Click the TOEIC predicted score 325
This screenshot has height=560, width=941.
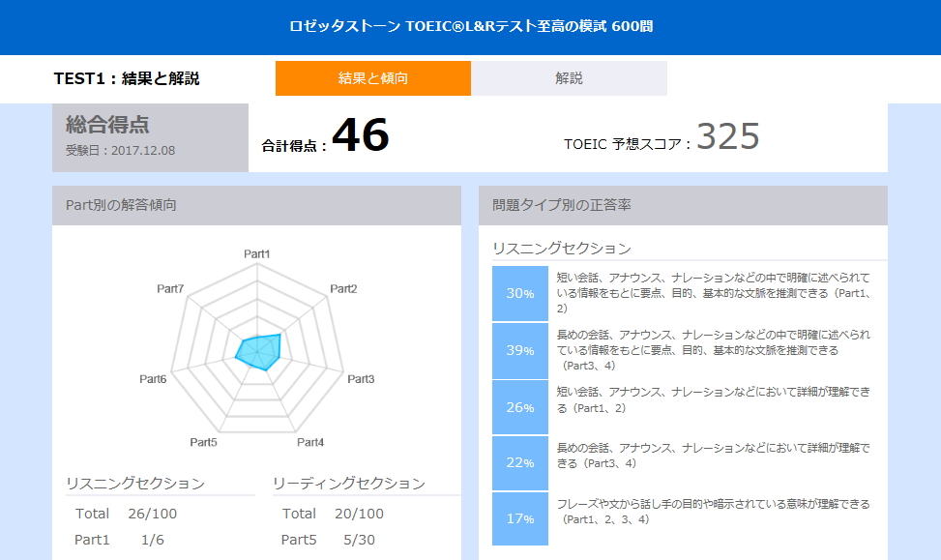coord(728,137)
